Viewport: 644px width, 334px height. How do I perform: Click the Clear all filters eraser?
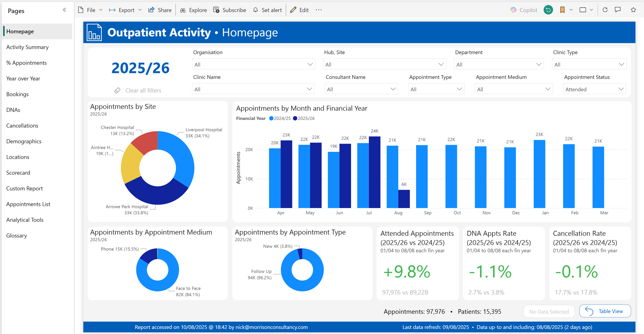point(117,90)
